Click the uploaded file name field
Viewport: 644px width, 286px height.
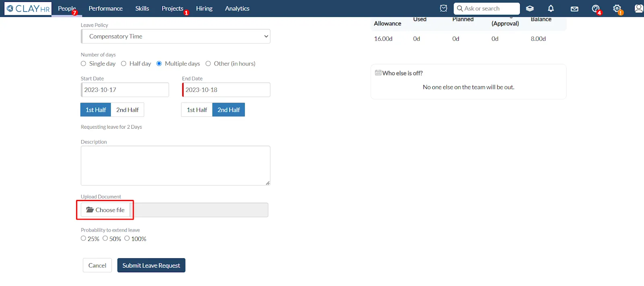coord(199,210)
